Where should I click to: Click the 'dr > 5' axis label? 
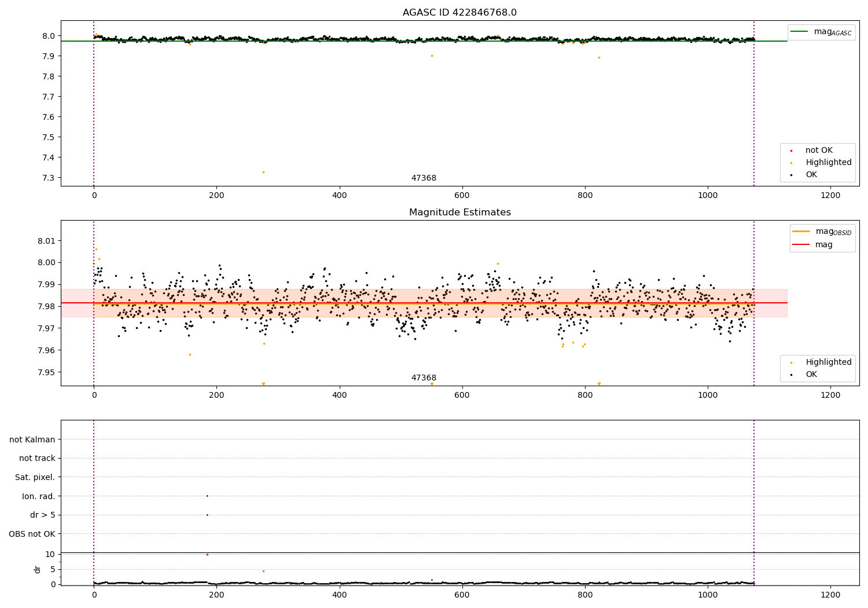point(43,515)
